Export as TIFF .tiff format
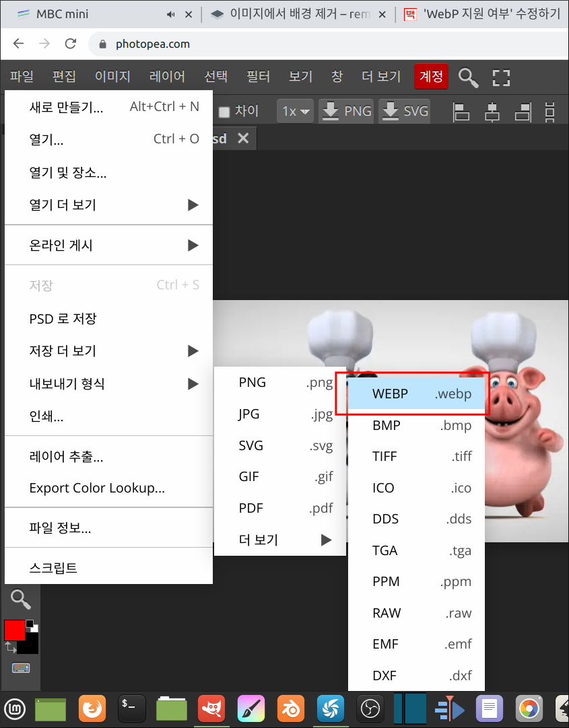 coord(416,456)
